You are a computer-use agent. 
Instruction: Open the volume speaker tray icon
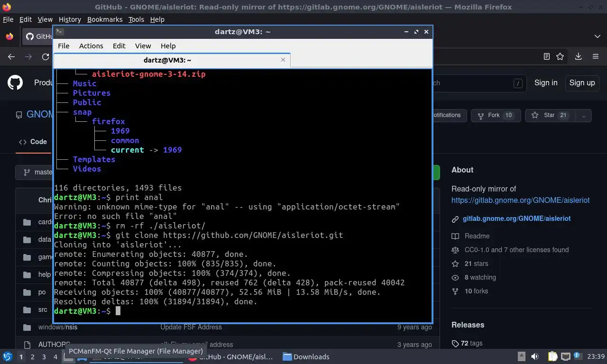coord(535,356)
